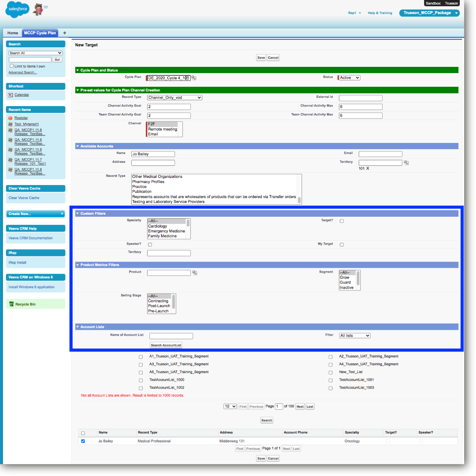Toggle Limit to items I own

12,66
